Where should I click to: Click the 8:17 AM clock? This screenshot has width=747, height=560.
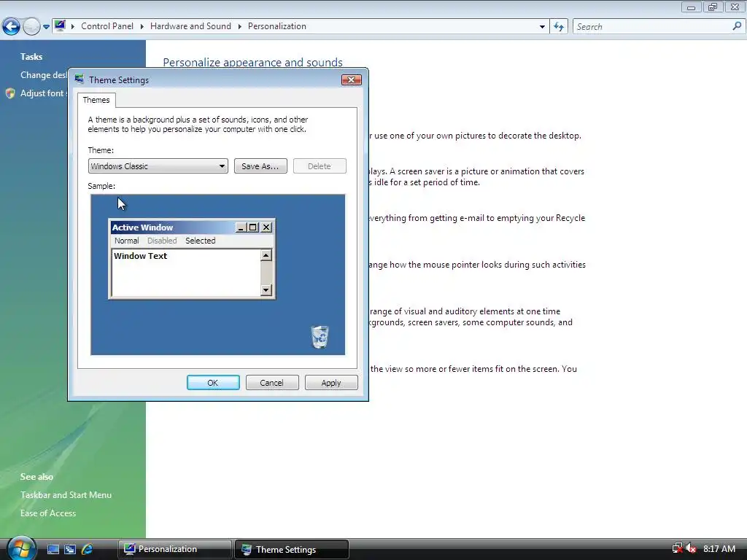click(x=719, y=548)
